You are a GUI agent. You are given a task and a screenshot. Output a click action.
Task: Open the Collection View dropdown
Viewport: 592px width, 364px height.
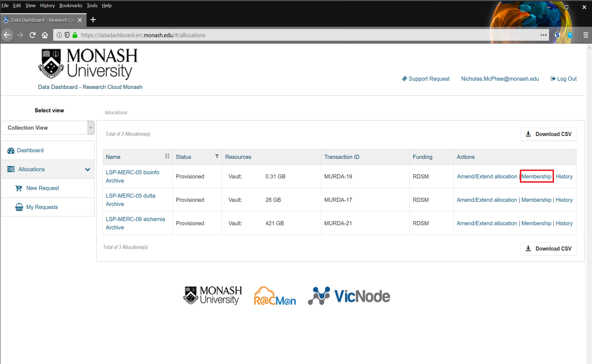click(x=48, y=128)
